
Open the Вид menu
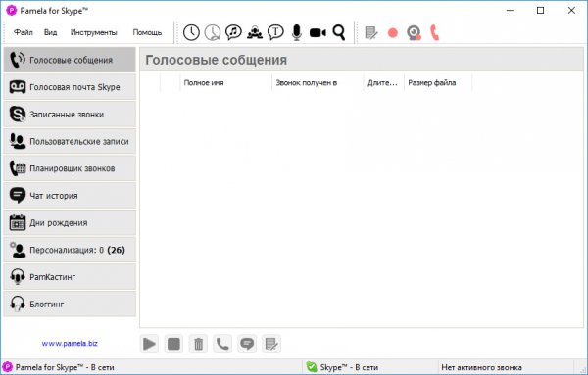(x=50, y=32)
